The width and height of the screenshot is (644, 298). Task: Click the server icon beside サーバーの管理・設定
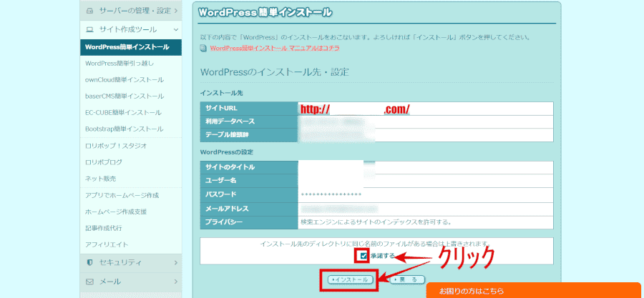[89, 11]
